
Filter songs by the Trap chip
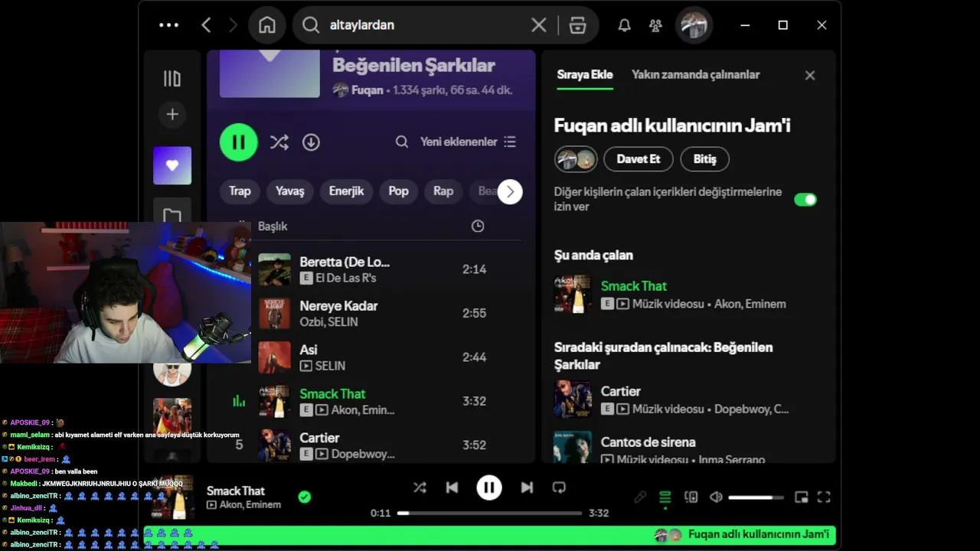point(240,191)
